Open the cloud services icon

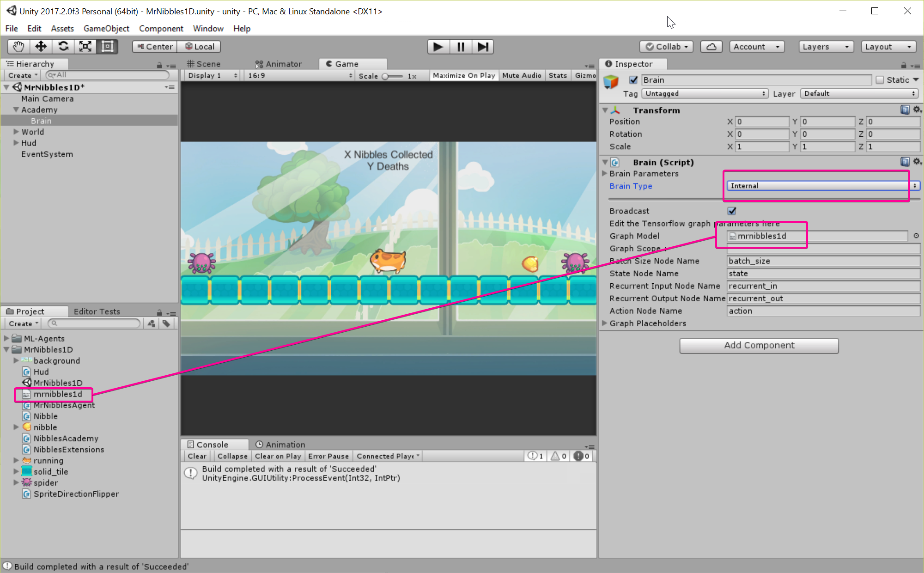(711, 47)
